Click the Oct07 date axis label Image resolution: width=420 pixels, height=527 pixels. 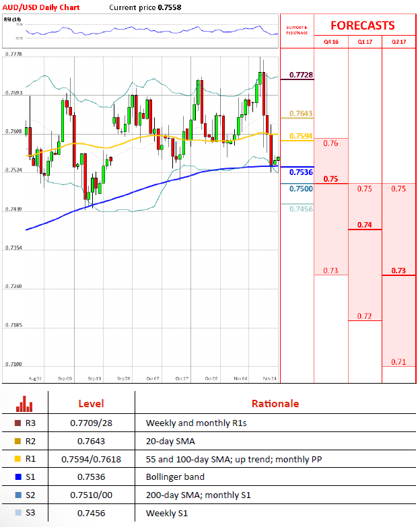pos(153,378)
